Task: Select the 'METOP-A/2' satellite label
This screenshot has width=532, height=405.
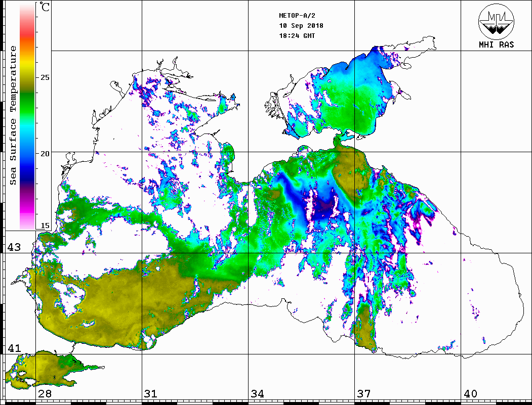Action: [x=297, y=16]
